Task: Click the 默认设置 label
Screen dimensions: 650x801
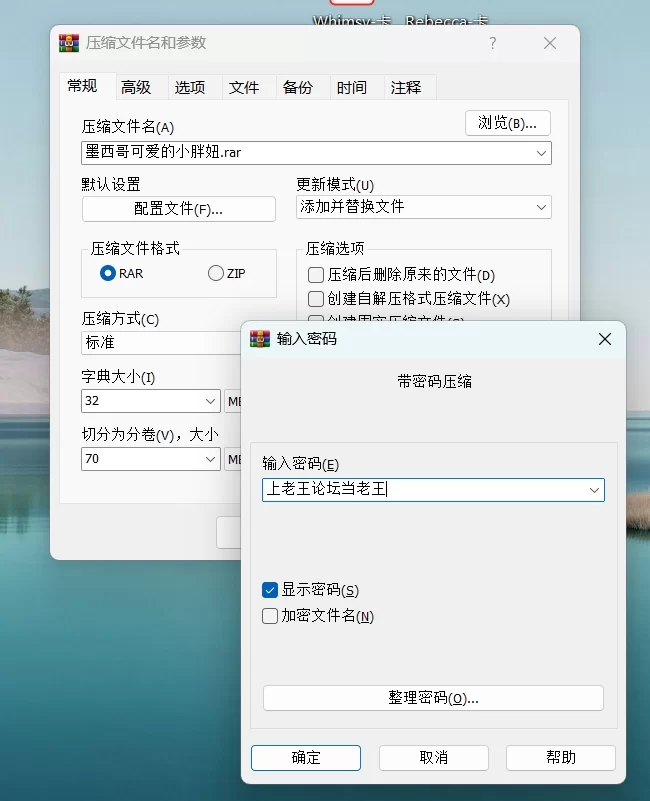Action: (x=111, y=184)
